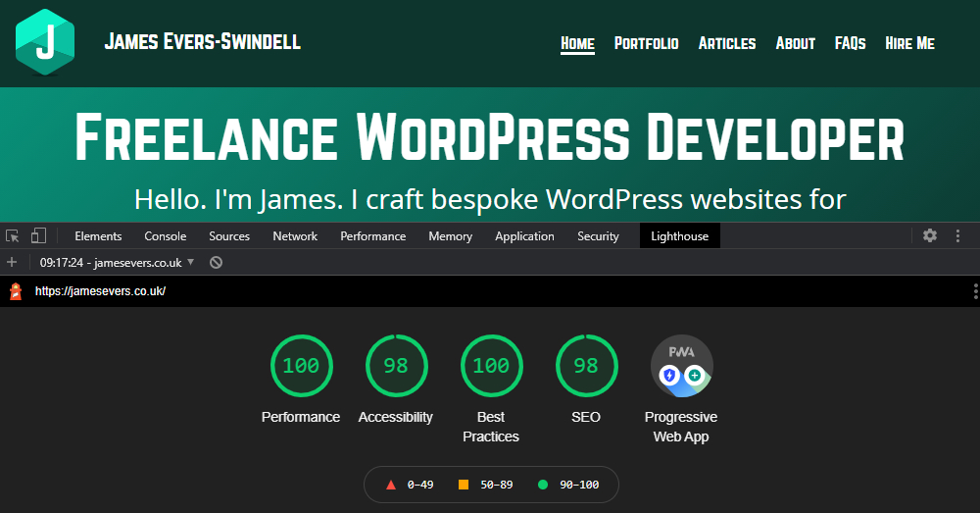Image resolution: width=980 pixels, height=513 pixels.
Task: Clear all reports with the circle-slash icon
Action: (x=216, y=262)
